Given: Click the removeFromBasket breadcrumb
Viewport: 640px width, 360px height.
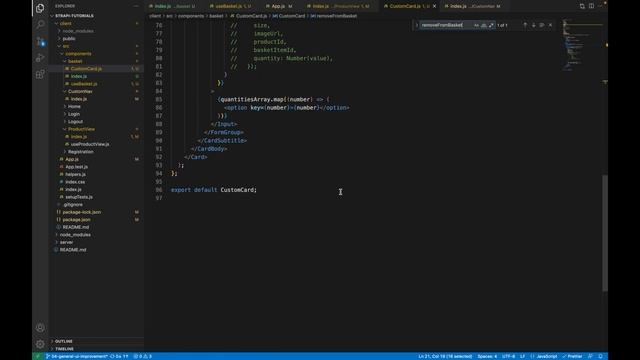Looking at the screenshot, I should pos(337,16).
